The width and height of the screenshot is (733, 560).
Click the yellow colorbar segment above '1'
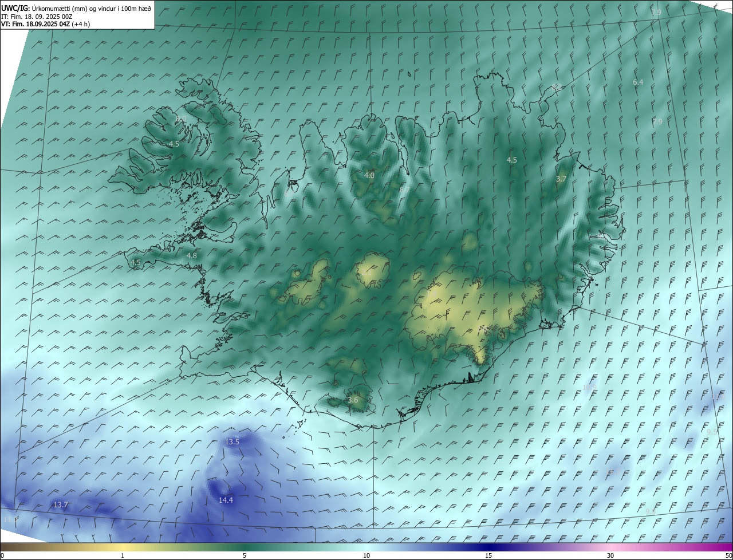coord(123,547)
